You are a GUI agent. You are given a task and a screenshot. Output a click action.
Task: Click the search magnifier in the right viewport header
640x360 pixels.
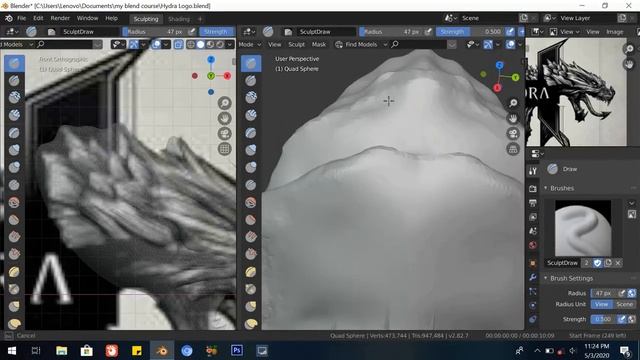pyautogui.click(x=395, y=44)
